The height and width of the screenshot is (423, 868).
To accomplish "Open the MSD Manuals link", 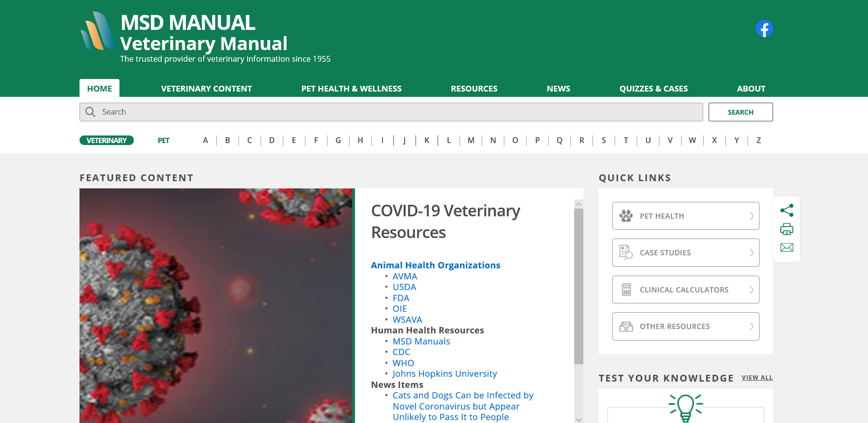I will click(x=421, y=342).
